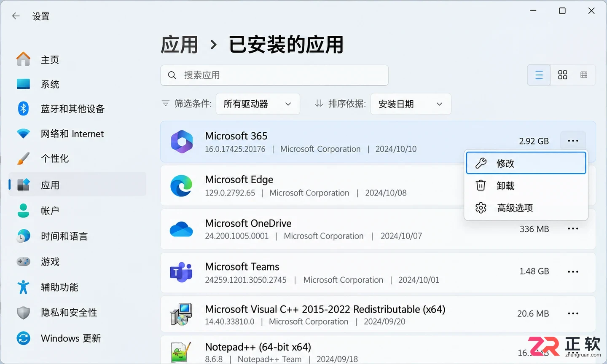Maximize the Settings window

[x=562, y=11]
